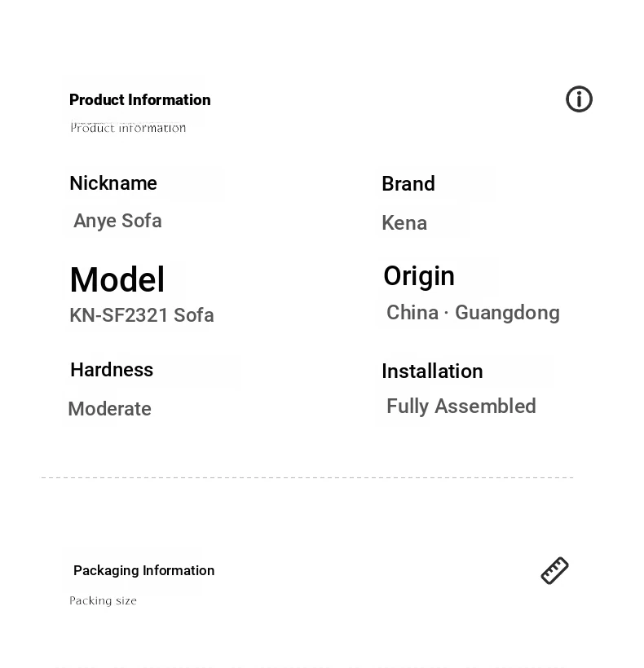644x668 pixels.
Task: Click the Packing size subtitle
Action: 104,600
